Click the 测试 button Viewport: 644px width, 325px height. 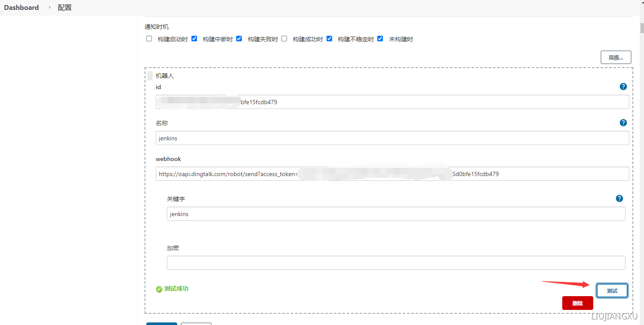pos(612,291)
